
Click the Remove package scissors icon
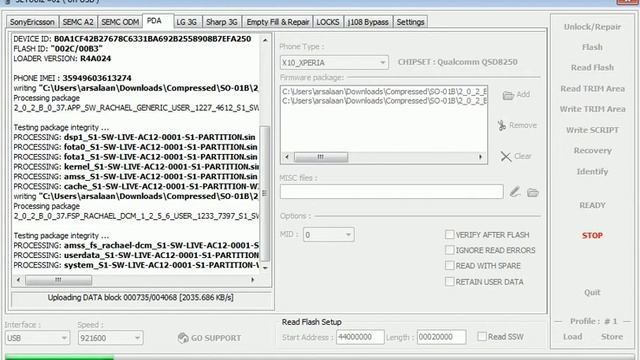coord(502,125)
